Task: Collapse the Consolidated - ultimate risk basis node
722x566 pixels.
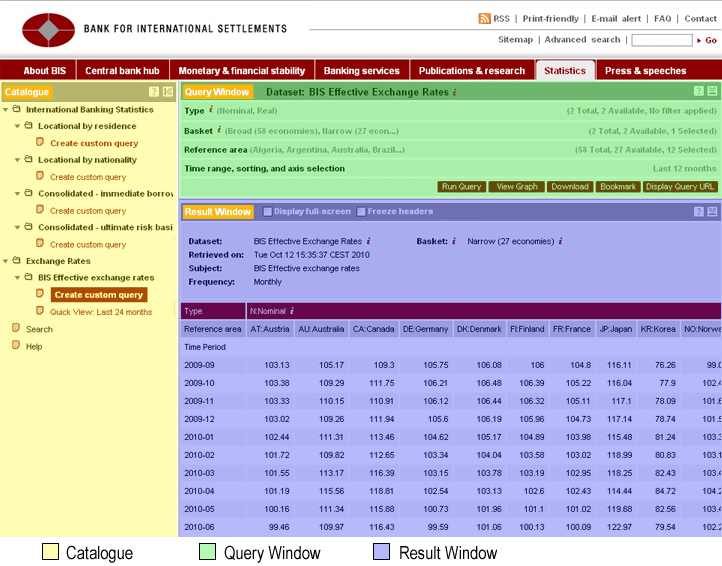Action: (17, 228)
